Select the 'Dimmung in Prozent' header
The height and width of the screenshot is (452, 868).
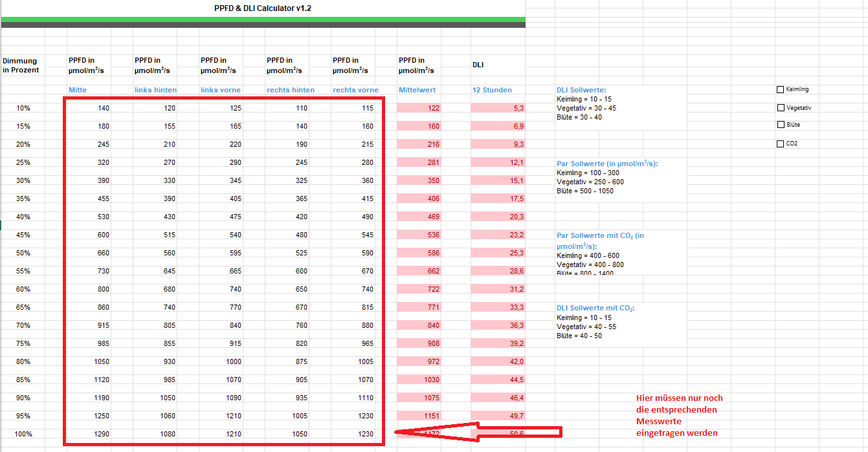pyautogui.click(x=21, y=65)
